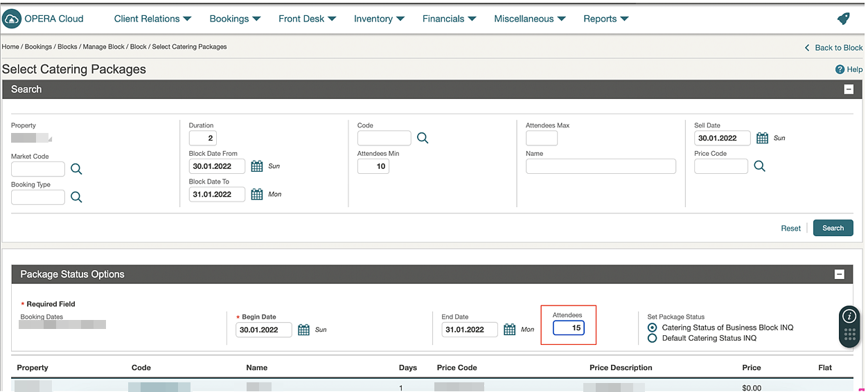Click the OPERA Cloud logo icon

click(12, 19)
